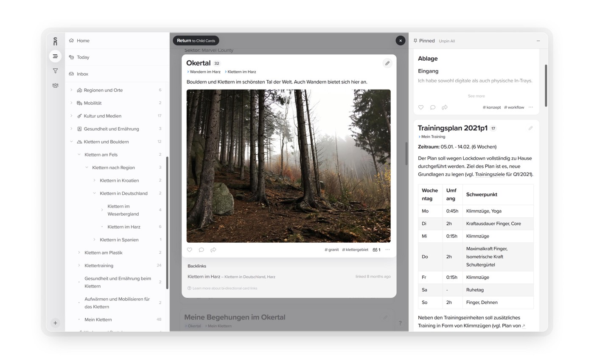
Task: Open the members/community panel icon
Action: pos(55,85)
